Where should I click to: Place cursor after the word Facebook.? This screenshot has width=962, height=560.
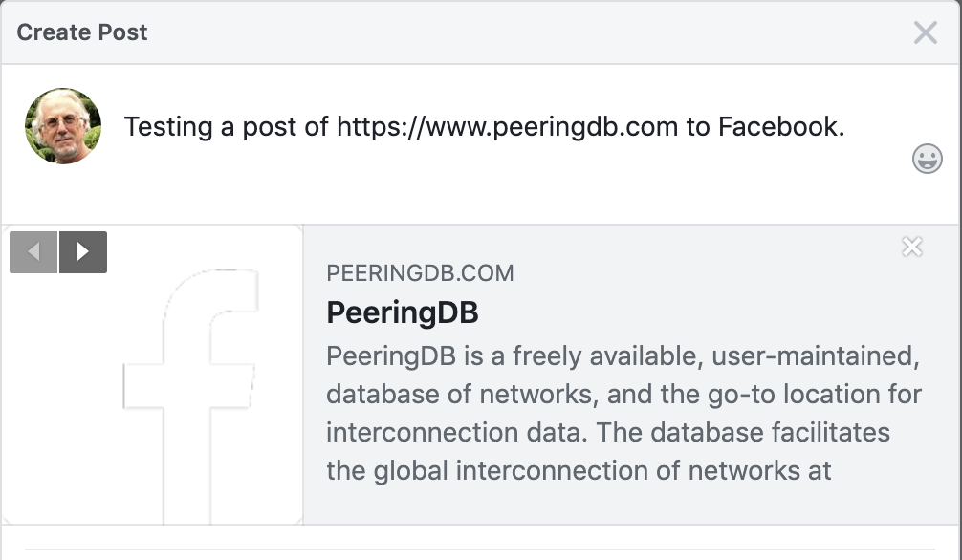point(845,127)
